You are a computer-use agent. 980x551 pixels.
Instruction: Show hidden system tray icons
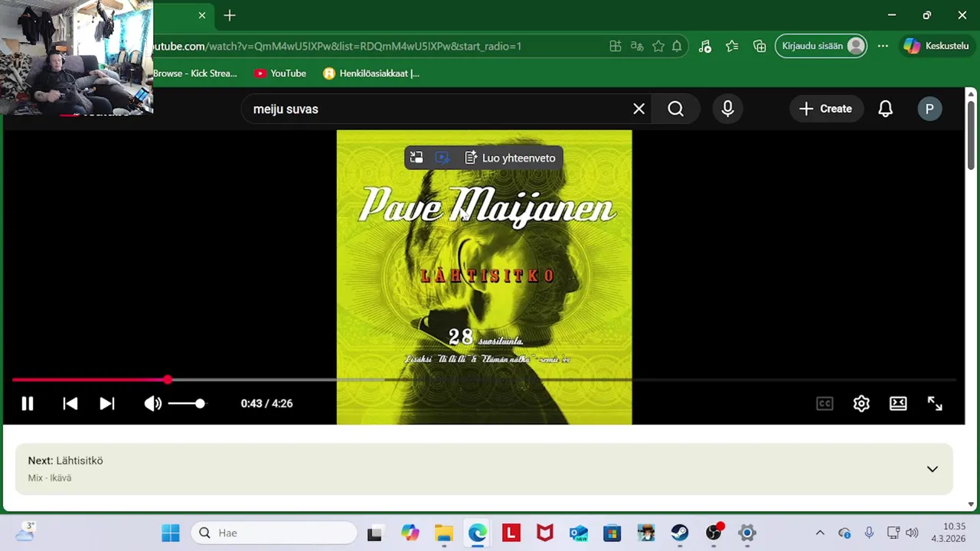pyautogui.click(x=820, y=533)
